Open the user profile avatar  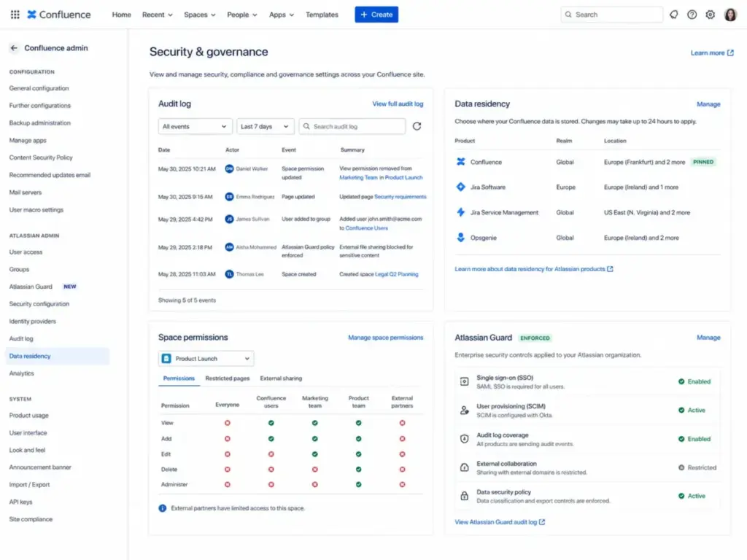point(730,15)
